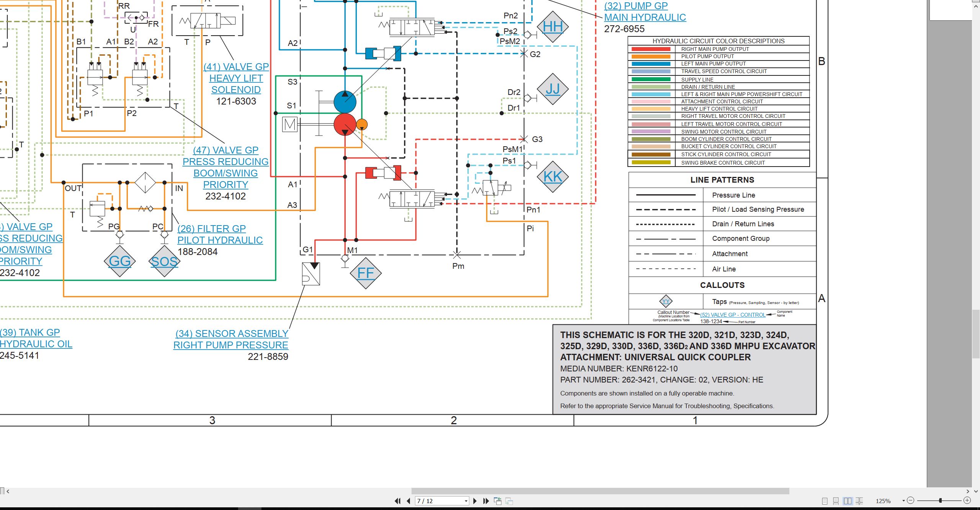Click the horizontal scroll right arrow
Image resolution: width=980 pixels, height=510 pixels.
[968, 491]
